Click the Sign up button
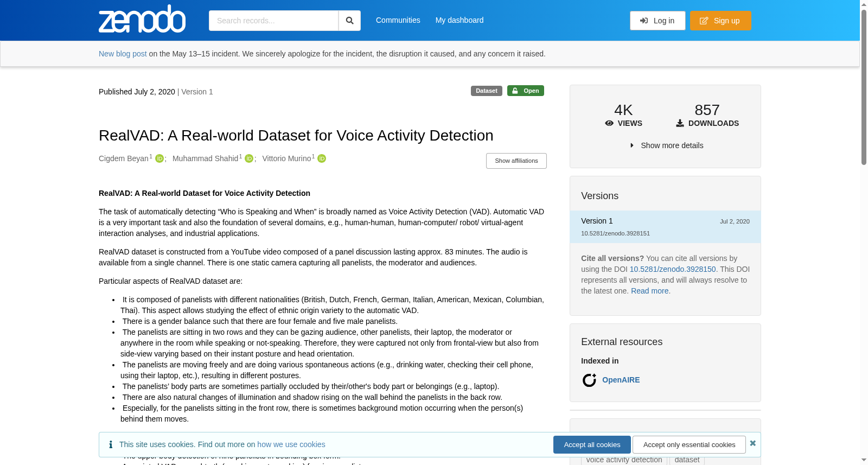The height and width of the screenshot is (465, 868). tap(720, 21)
